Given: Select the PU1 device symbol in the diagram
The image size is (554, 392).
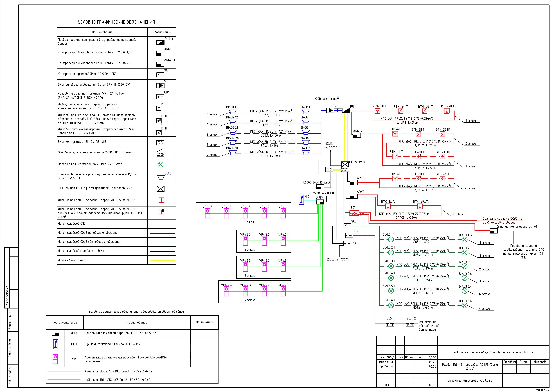Looking at the screenshot, I should 346,110.
